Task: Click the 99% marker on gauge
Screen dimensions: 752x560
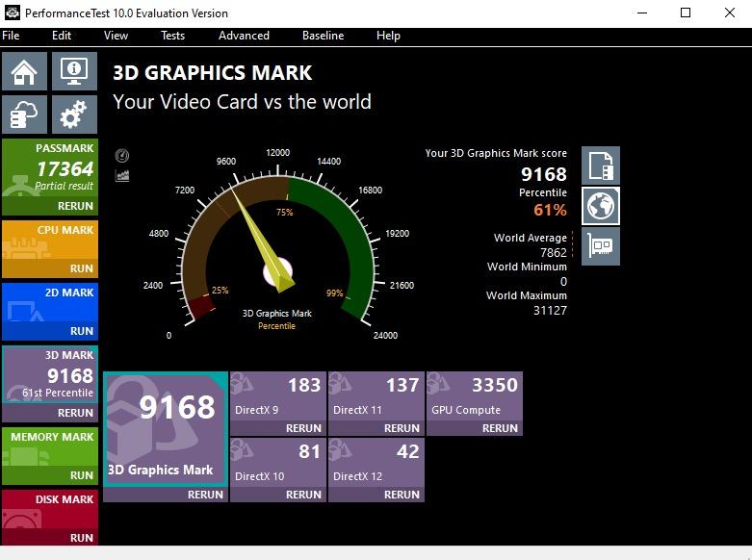Action: pyautogui.click(x=335, y=293)
